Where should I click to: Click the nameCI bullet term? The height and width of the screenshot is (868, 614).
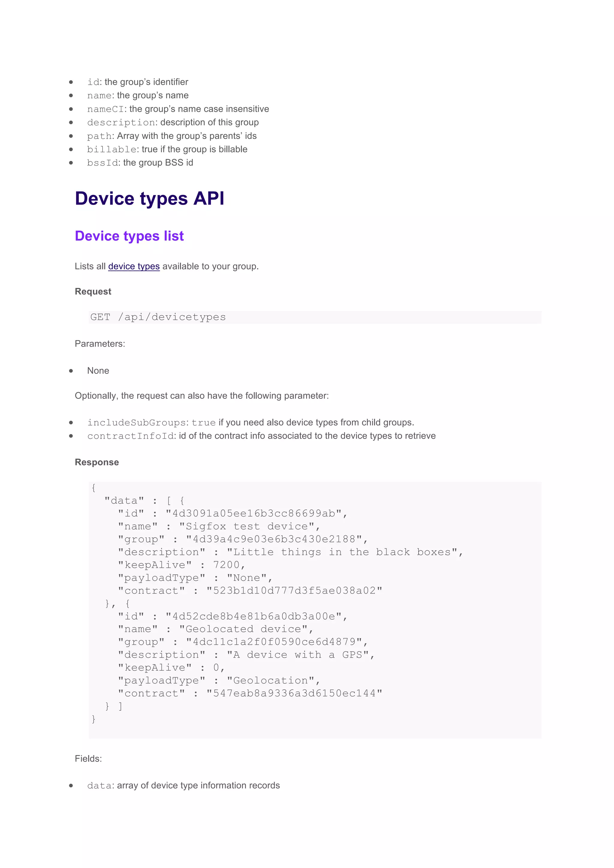[x=106, y=109]
